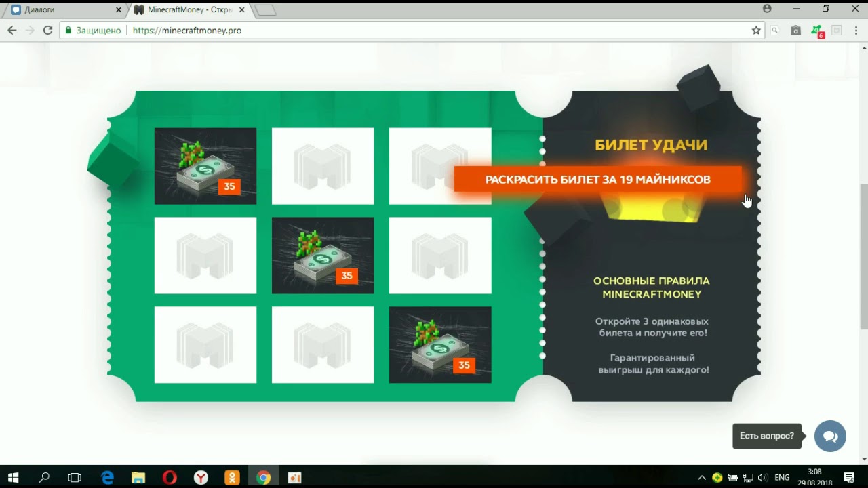This screenshot has height=488, width=868.
Task: Reveal the top-right ticket cell
Action: [440, 166]
